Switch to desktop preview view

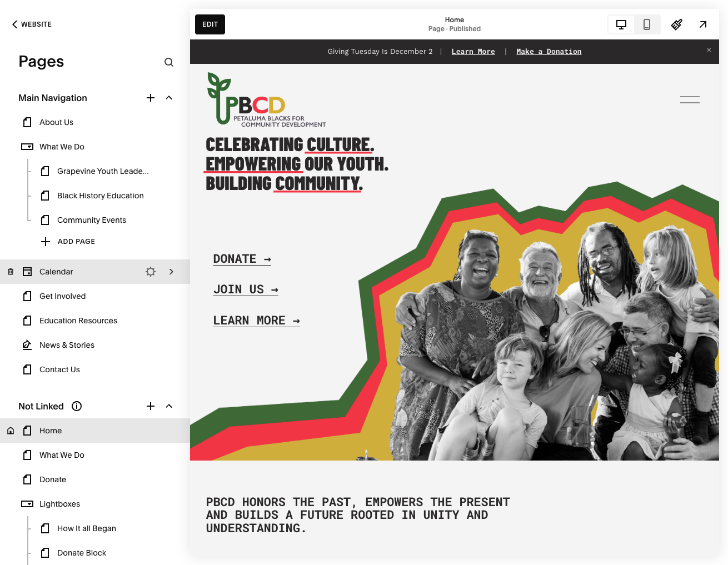(x=621, y=24)
